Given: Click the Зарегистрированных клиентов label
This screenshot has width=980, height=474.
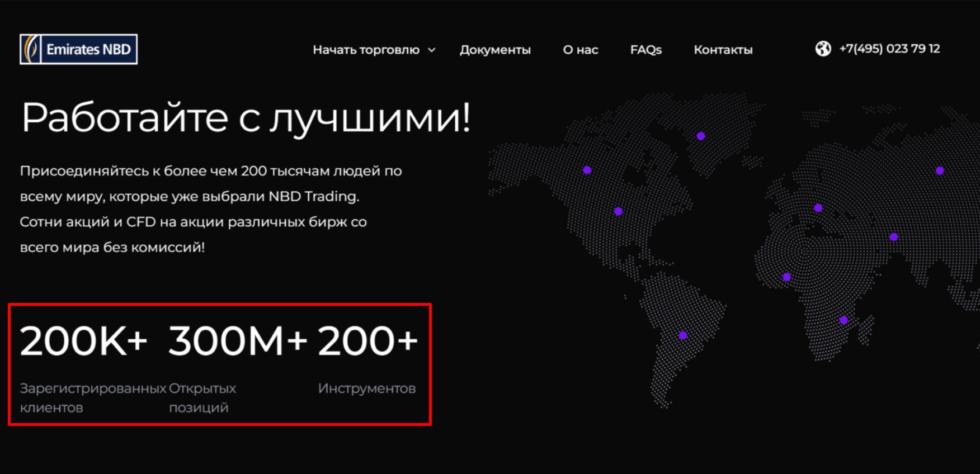Looking at the screenshot, I should click(x=93, y=398).
